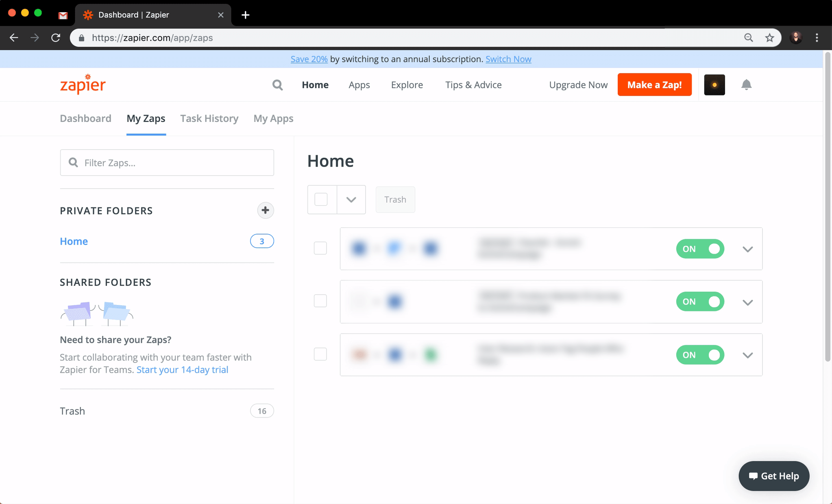This screenshot has width=832, height=504.
Task: Expand the first Zap's chevron menu
Action: click(747, 249)
